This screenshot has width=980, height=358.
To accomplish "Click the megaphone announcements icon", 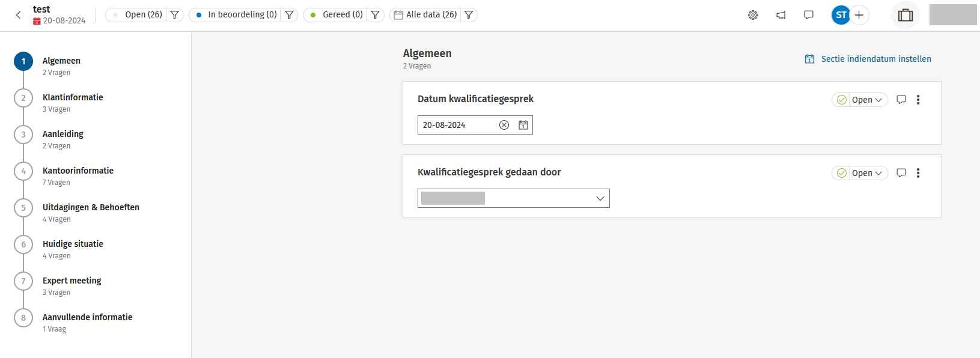I will pyautogui.click(x=781, y=15).
